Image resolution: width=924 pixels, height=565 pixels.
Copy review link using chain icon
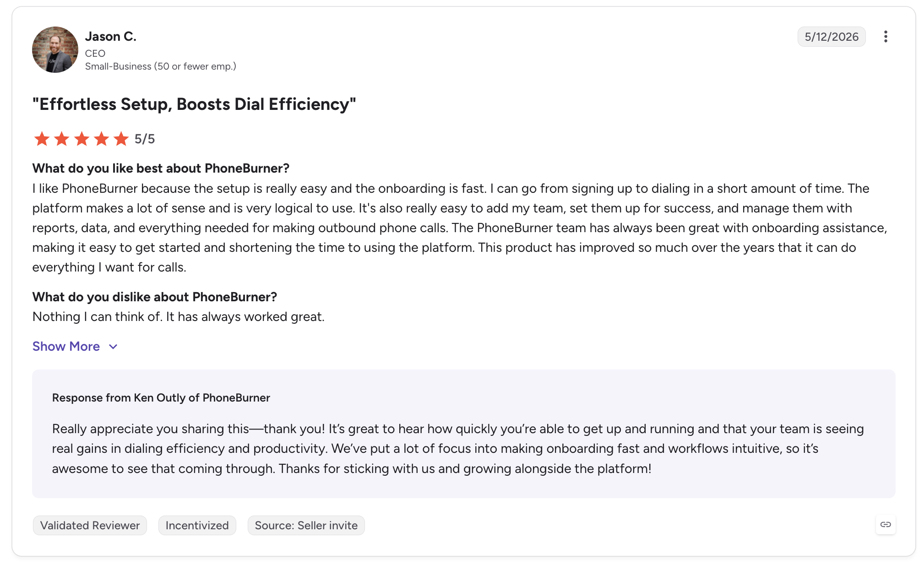click(x=886, y=525)
